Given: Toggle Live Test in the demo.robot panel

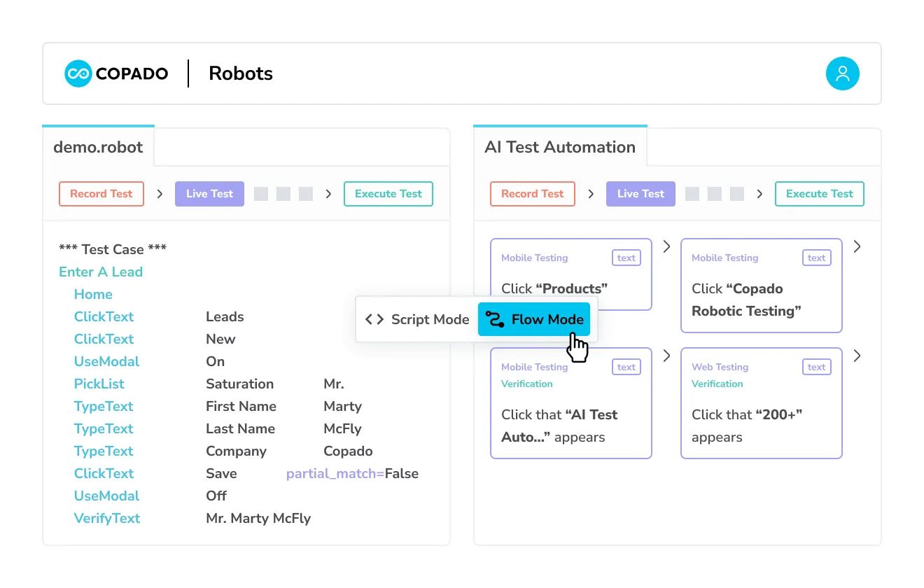Looking at the screenshot, I should 209,194.
